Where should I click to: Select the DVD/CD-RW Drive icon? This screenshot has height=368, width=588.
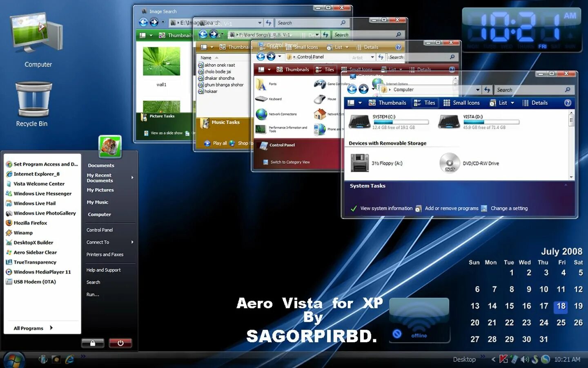coord(450,163)
